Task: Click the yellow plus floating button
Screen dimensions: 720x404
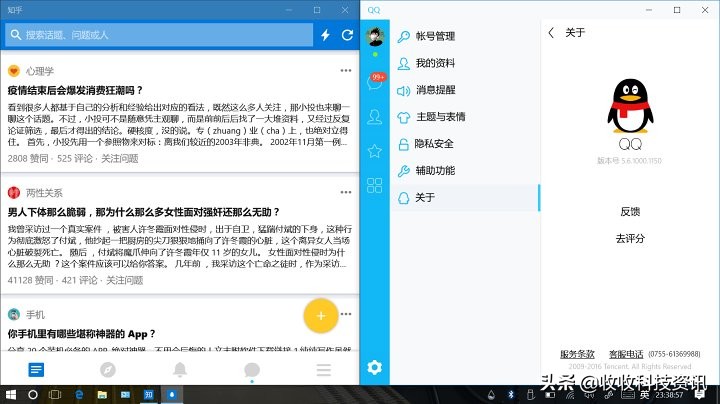Action: click(321, 316)
